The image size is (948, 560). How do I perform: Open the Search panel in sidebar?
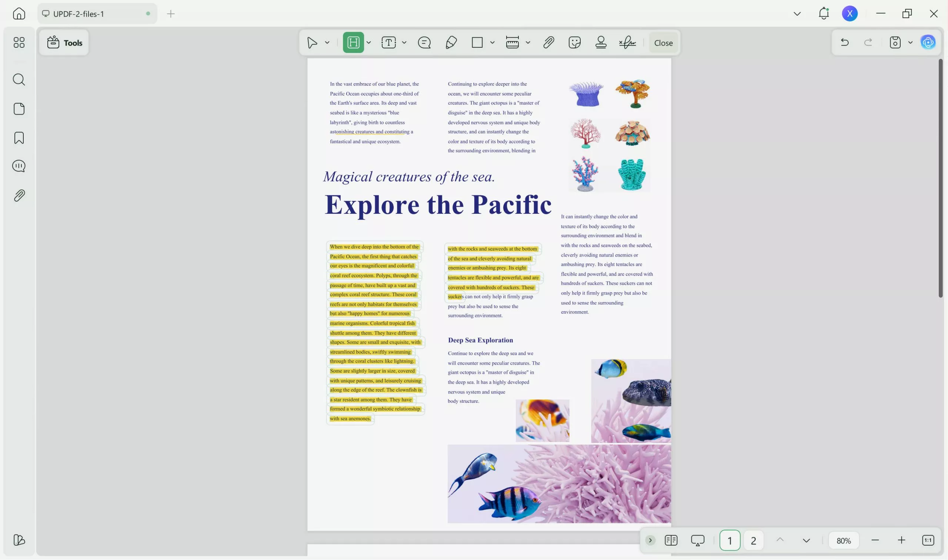19,80
